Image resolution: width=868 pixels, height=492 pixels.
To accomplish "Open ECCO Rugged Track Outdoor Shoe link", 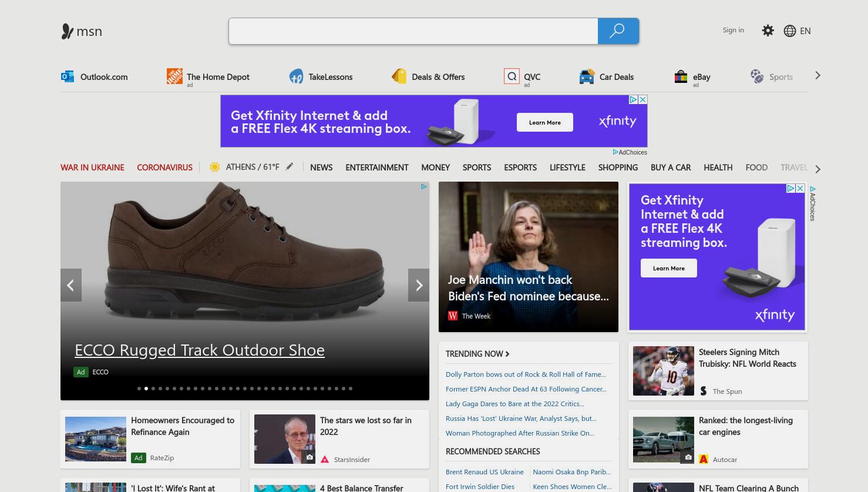I will (x=200, y=350).
